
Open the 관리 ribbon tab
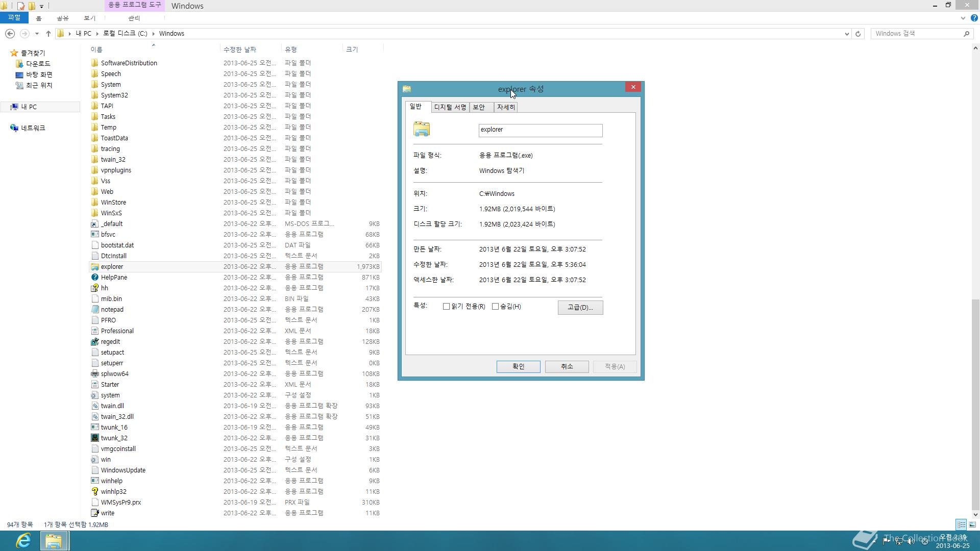tap(134, 18)
